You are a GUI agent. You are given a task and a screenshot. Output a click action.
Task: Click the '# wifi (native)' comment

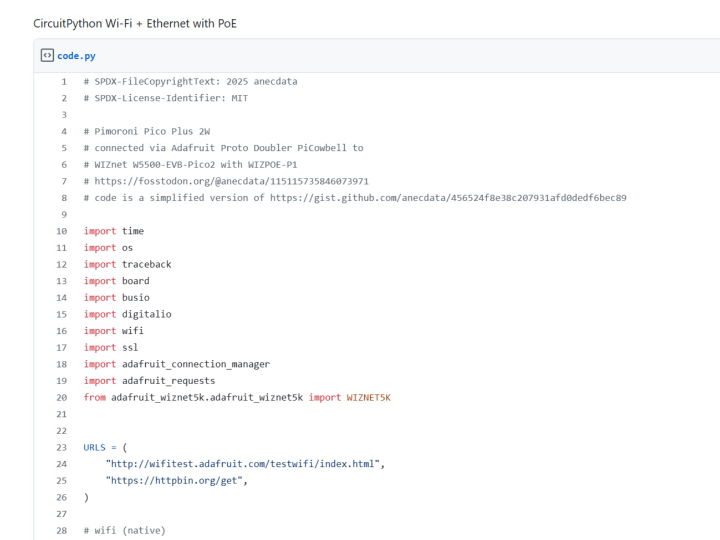[125, 530]
